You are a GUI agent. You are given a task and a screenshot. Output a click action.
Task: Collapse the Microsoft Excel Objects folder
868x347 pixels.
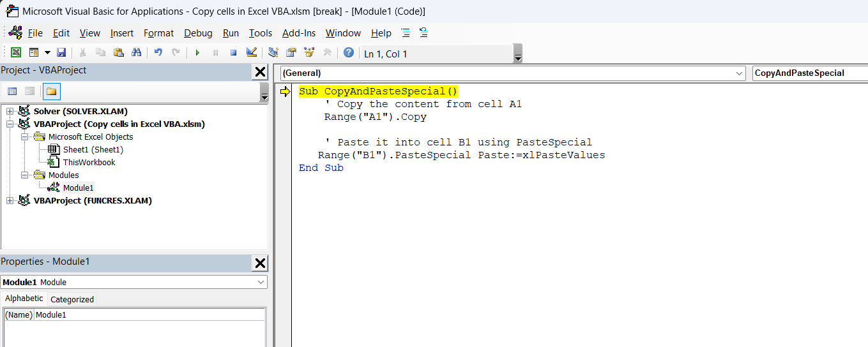tap(24, 137)
